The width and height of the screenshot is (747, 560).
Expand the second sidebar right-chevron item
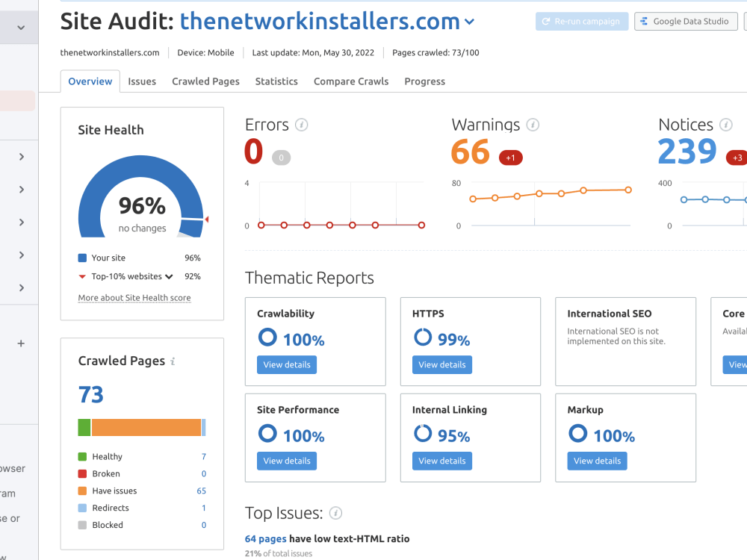(22, 190)
